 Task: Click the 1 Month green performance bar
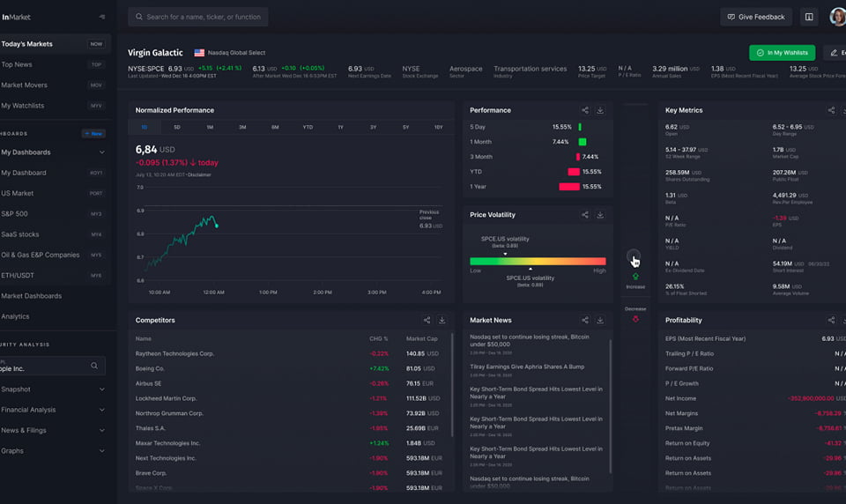coord(583,142)
